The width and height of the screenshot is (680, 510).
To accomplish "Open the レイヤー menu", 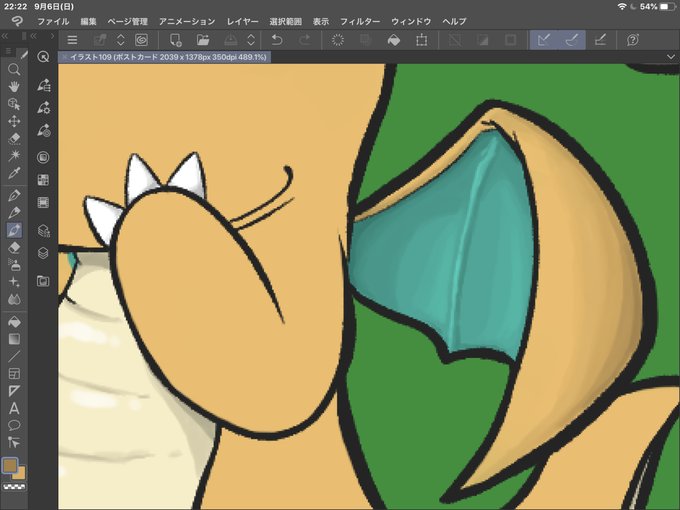I will 242,21.
